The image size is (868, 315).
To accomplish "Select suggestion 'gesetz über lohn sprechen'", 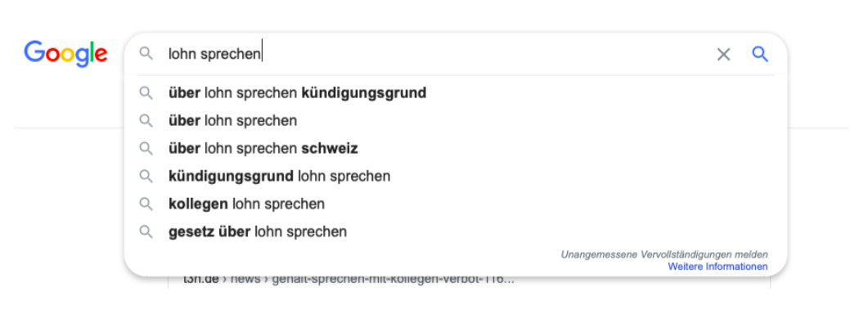I will click(456, 232).
